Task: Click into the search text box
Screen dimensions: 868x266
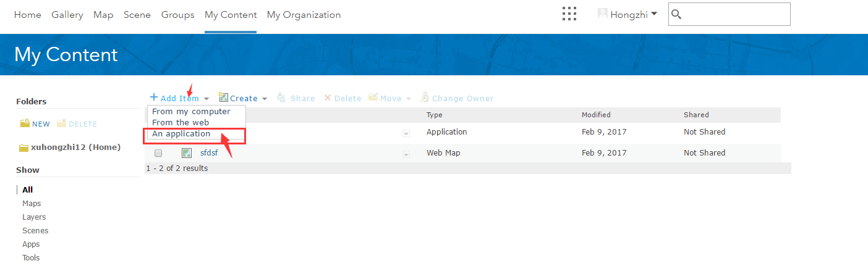Action: (x=736, y=14)
